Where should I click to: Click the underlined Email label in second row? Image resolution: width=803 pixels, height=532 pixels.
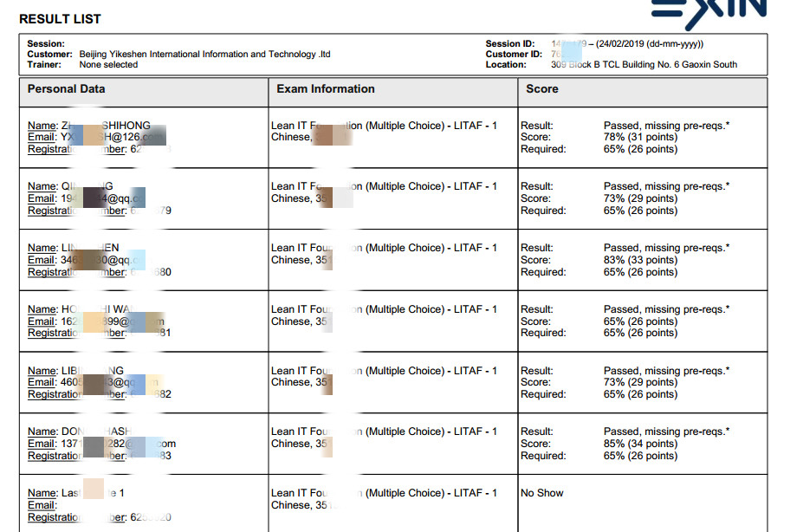(42, 198)
